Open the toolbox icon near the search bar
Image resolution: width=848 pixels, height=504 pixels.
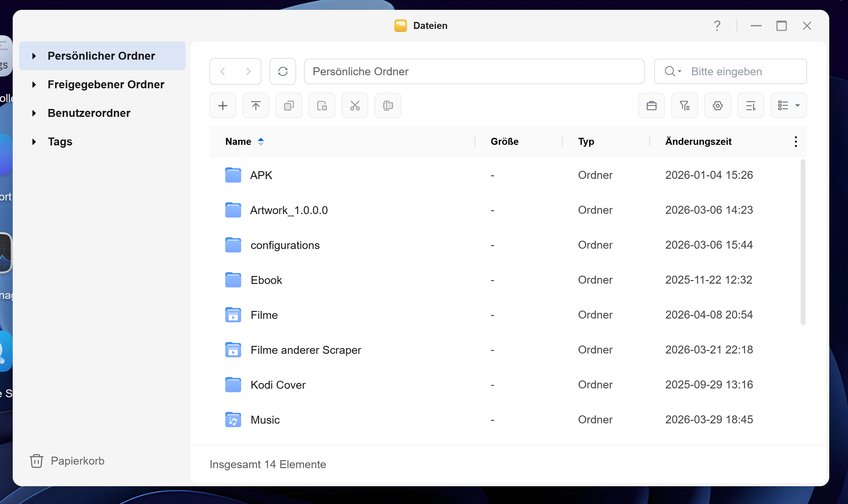coord(651,105)
